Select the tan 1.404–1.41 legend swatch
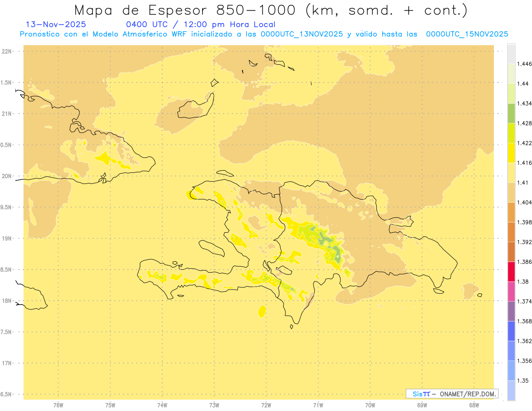This screenshot has width=532, height=411. click(x=511, y=192)
